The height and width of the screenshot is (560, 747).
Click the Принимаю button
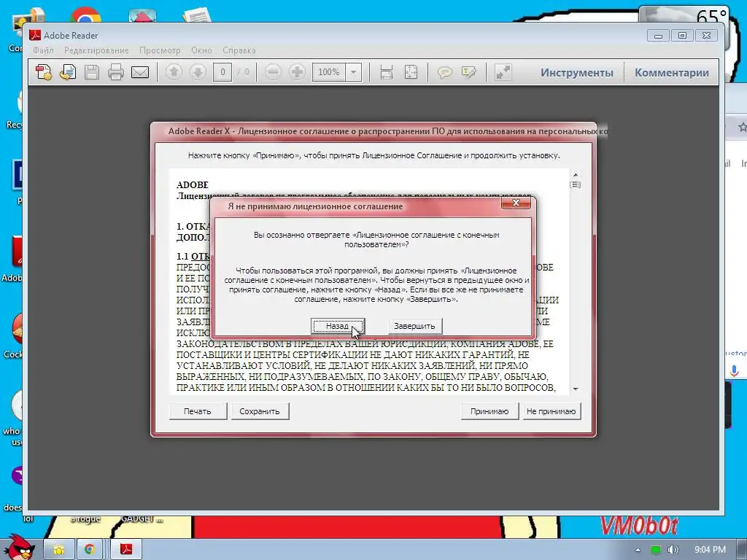489,411
